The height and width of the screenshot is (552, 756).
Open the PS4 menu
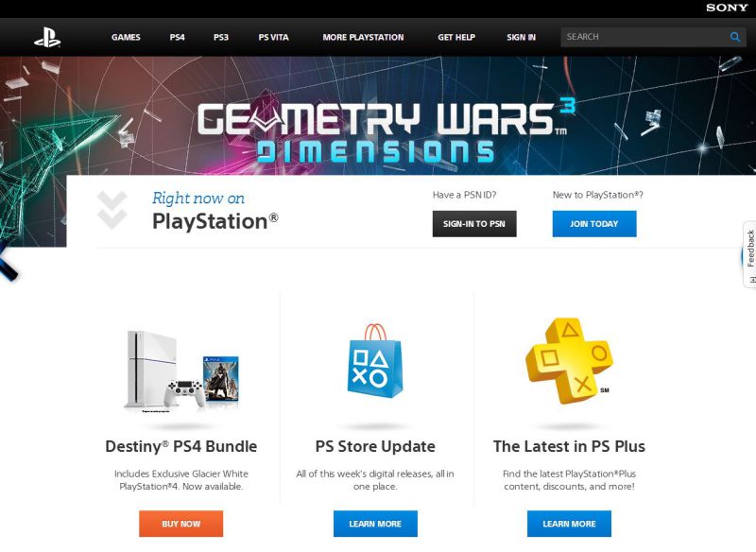pyautogui.click(x=177, y=37)
